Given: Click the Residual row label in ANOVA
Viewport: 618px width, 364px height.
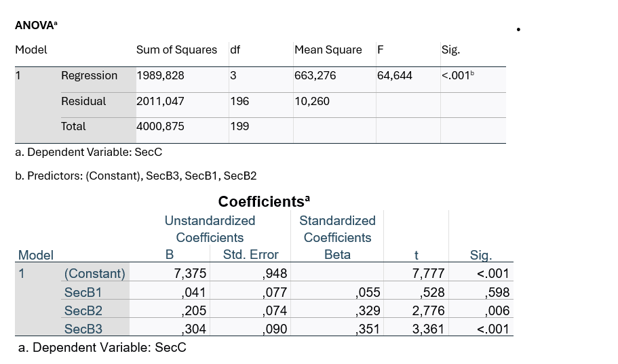Looking at the screenshot, I should coord(83,101).
